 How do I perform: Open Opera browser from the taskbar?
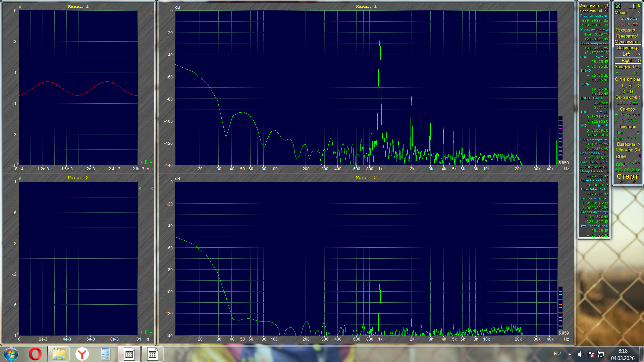(35, 354)
